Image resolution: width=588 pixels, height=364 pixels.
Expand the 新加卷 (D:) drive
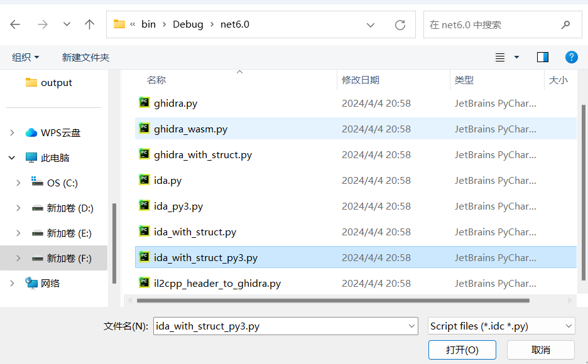[18, 208]
